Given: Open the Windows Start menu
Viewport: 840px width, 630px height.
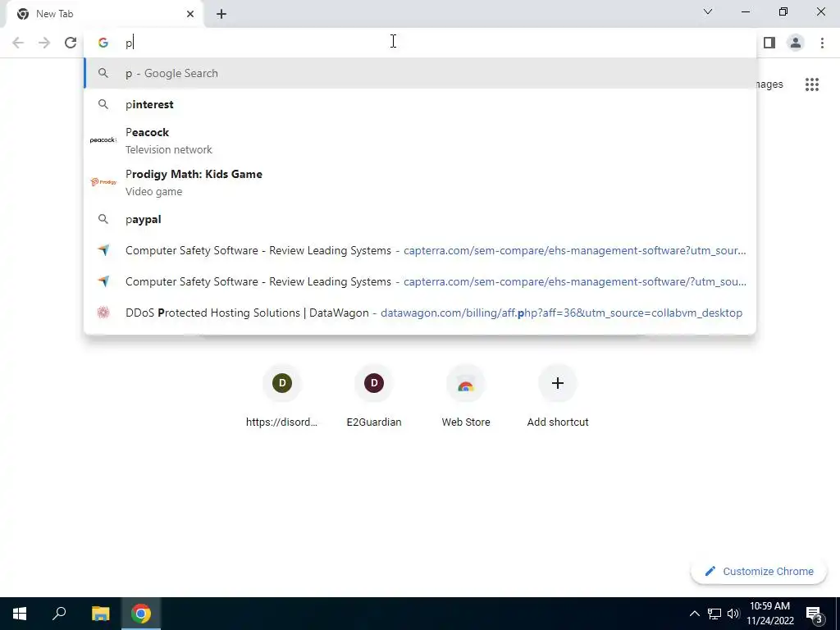Looking at the screenshot, I should (20, 614).
